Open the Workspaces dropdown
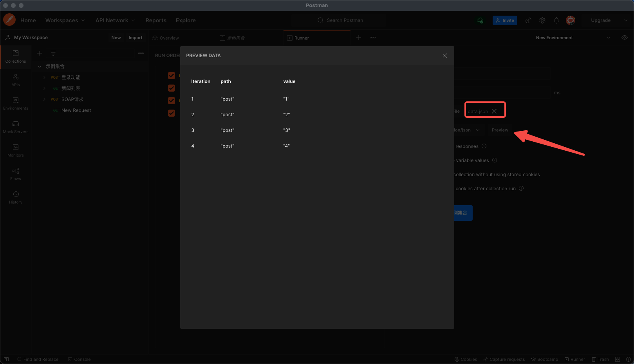The image size is (634, 364). click(x=65, y=20)
